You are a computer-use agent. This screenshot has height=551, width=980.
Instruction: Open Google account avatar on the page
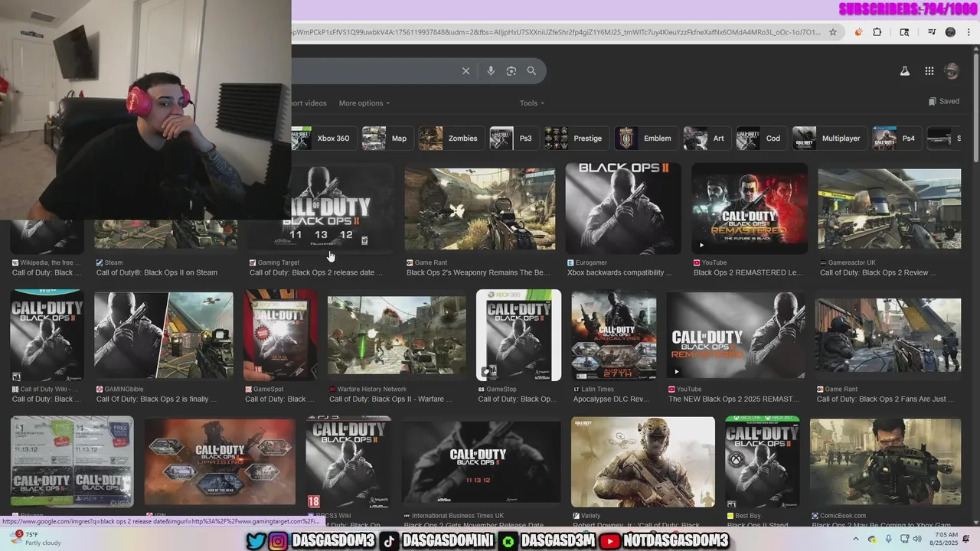952,71
